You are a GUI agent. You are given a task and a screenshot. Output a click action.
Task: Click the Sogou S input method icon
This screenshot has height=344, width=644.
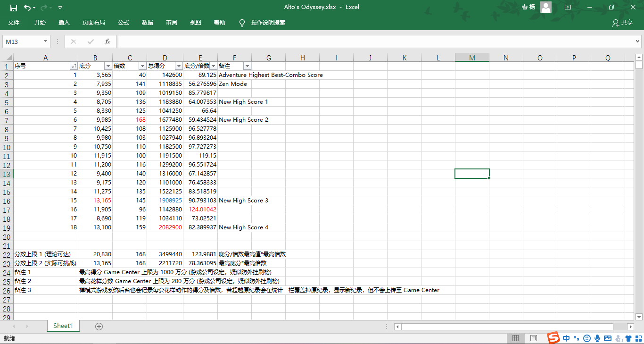(553, 338)
